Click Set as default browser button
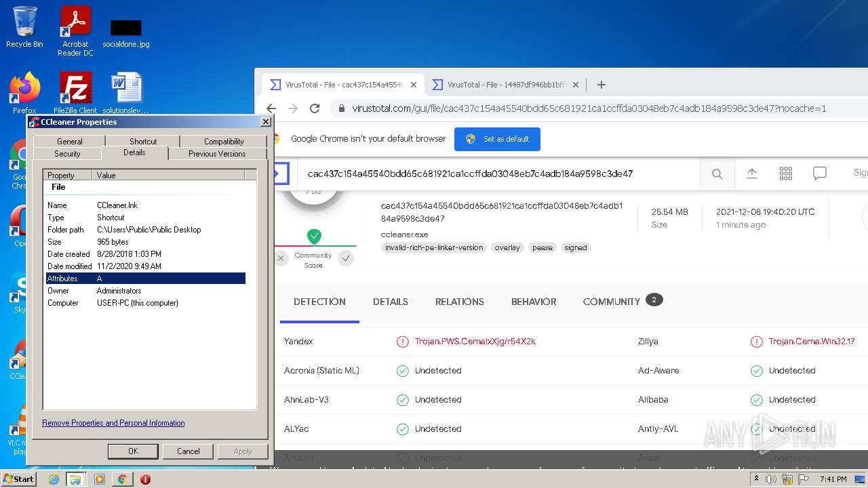The height and width of the screenshot is (488, 868). click(497, 139)
